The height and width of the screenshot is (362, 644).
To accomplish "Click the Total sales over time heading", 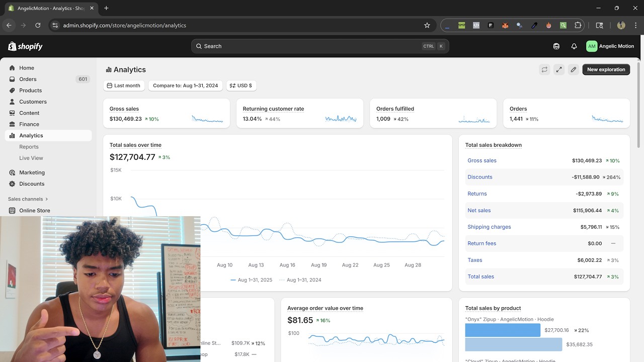I will (x=135, y=145).
